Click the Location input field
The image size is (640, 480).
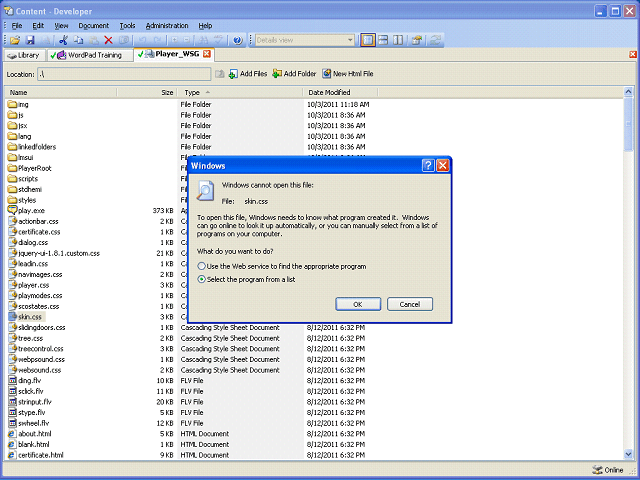click(x=124, y=74)
